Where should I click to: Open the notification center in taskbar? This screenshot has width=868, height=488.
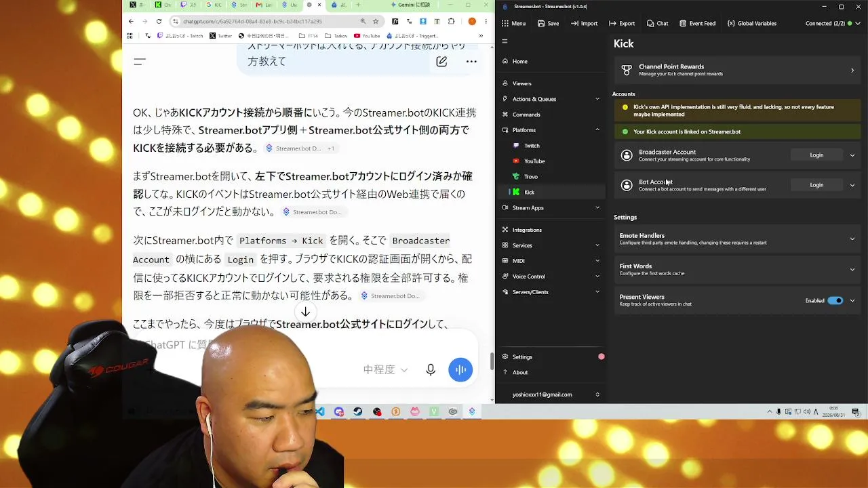[856, 411]
